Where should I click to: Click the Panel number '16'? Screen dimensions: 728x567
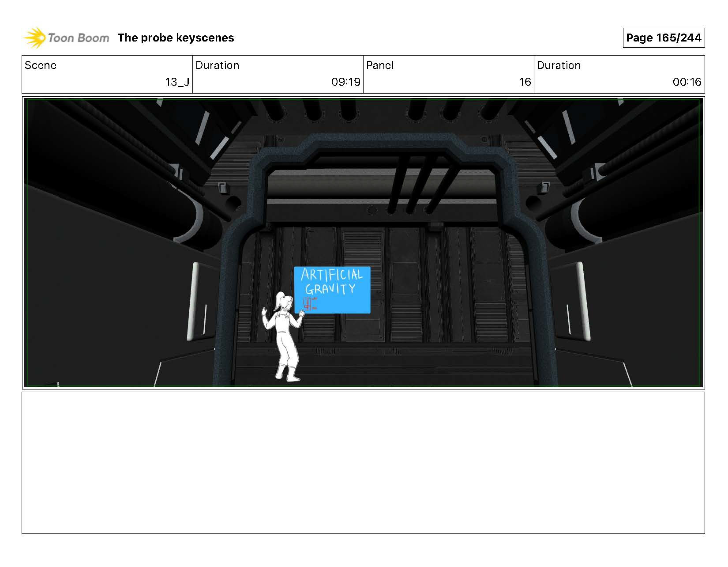point(525,82)
